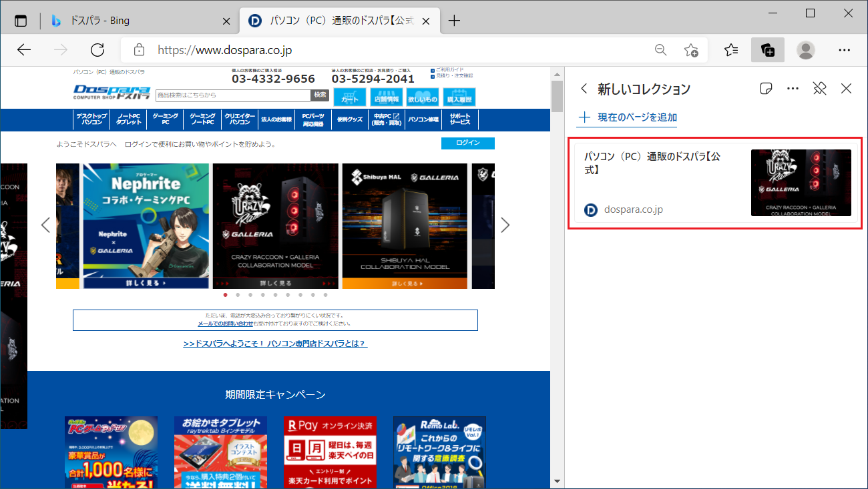Image resolution: width=868 pixels, height=489 pixels.
Task: Open PCパーツ 周辺機器 menu
Action: [313, 119]
